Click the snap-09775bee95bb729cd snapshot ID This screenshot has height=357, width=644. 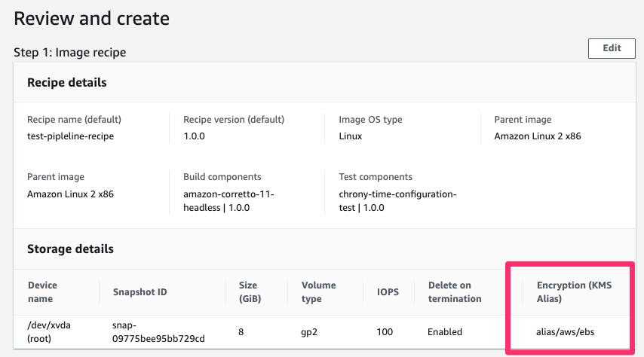click(x=158, y=331)
